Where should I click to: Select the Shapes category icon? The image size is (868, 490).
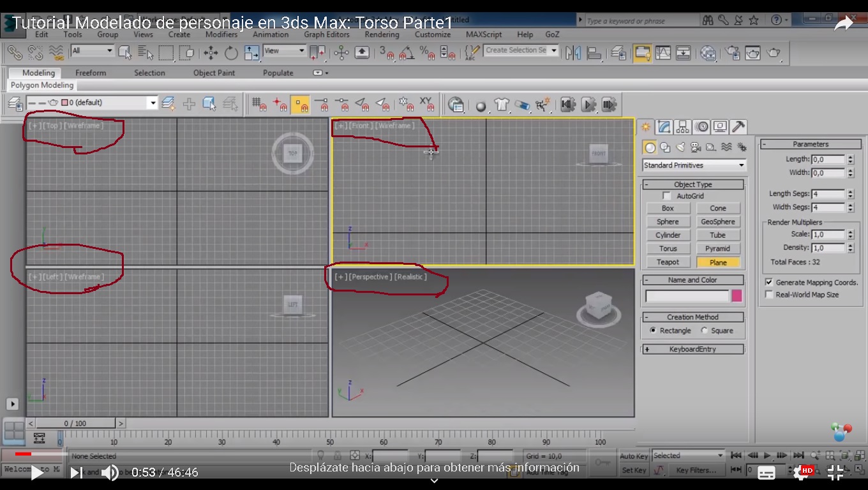click(665, 147)
